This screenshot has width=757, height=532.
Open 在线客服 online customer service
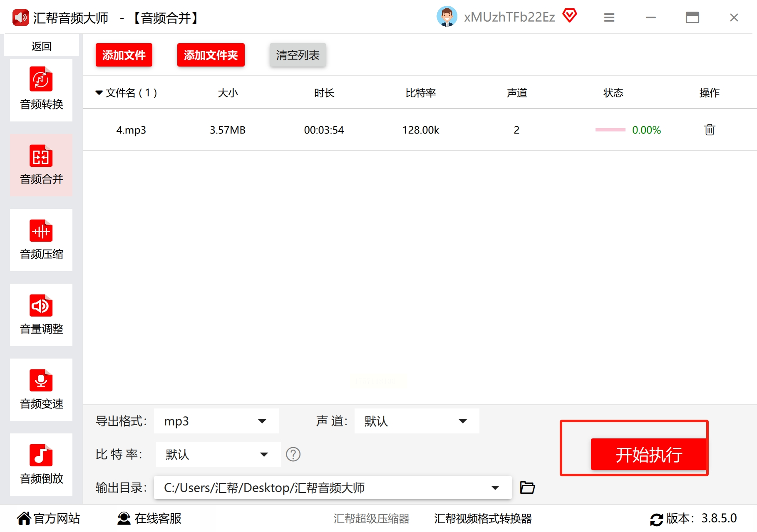pos(149,518)
